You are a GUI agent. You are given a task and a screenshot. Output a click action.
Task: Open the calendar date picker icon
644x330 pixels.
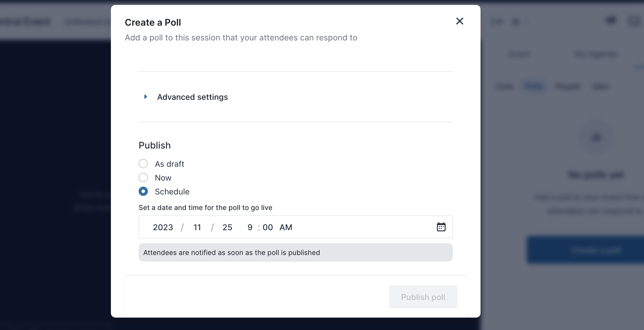point(441,227)
